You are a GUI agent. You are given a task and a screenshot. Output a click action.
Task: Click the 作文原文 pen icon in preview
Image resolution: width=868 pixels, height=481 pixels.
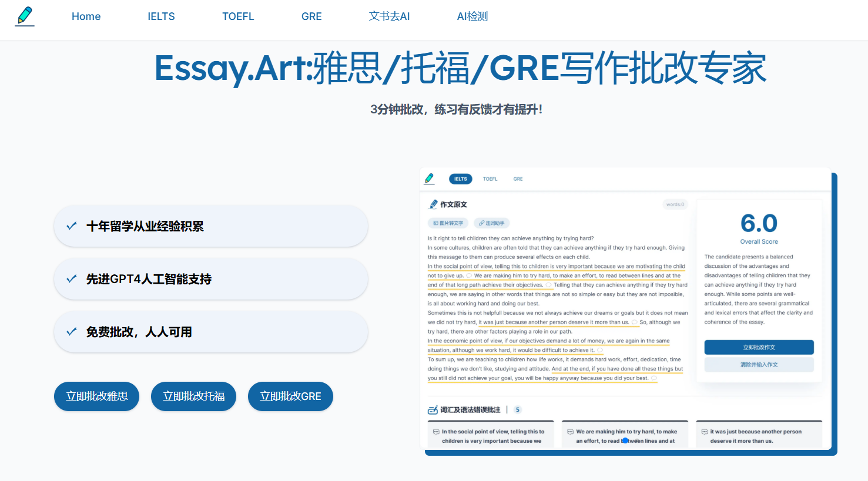click(x=433, y=204)
